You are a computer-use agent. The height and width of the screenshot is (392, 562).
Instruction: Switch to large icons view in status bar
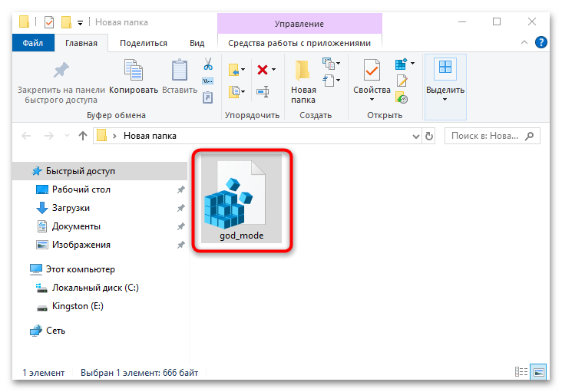[x=538, y=371]
